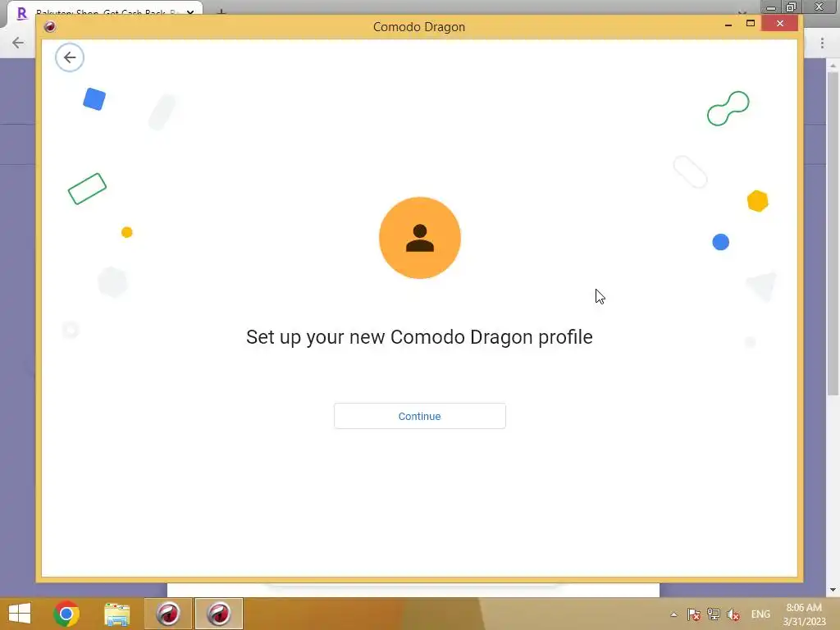Change input language ENG
The width and height of the screenshot is (840, 630).
[x=760, y=614]
